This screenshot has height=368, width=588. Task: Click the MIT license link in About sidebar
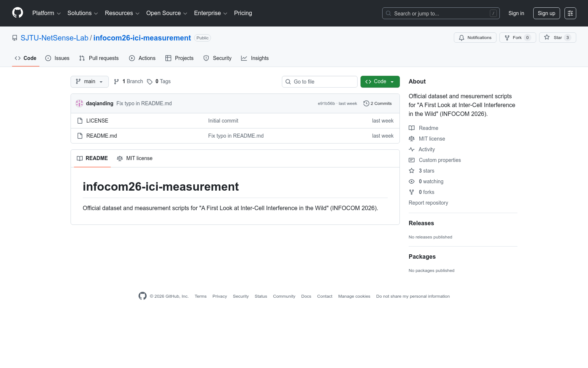click(427, 139)
